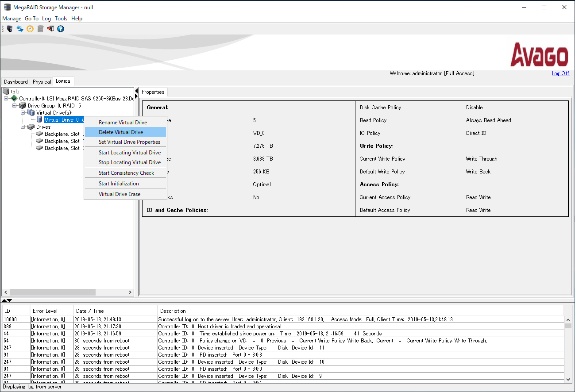Open the Tools menu
Screen dimensions: 575x392
point(61,19)
